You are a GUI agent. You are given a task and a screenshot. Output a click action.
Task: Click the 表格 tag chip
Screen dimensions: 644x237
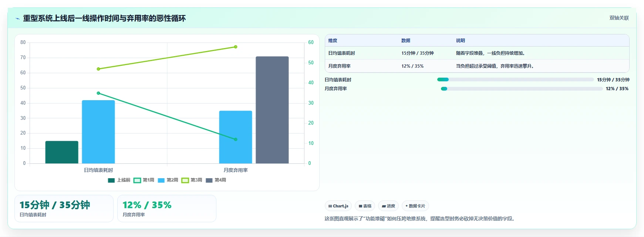(x=365, y=206)
